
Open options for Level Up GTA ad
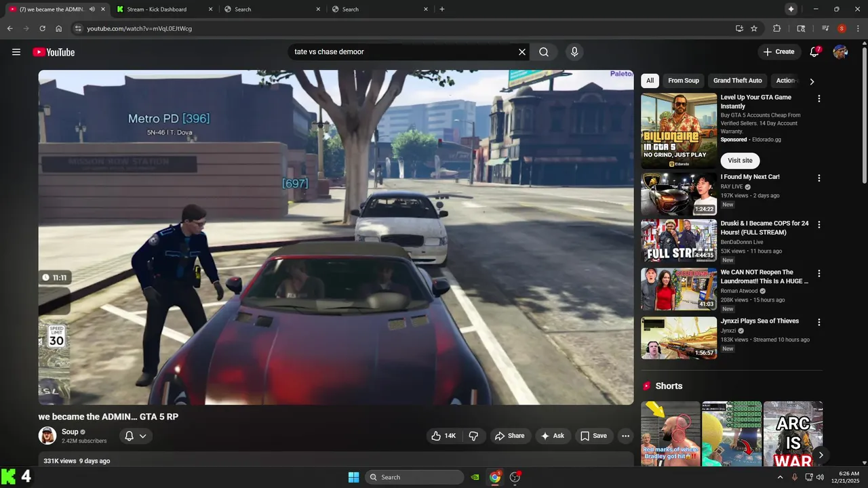(x=818, y=98)
